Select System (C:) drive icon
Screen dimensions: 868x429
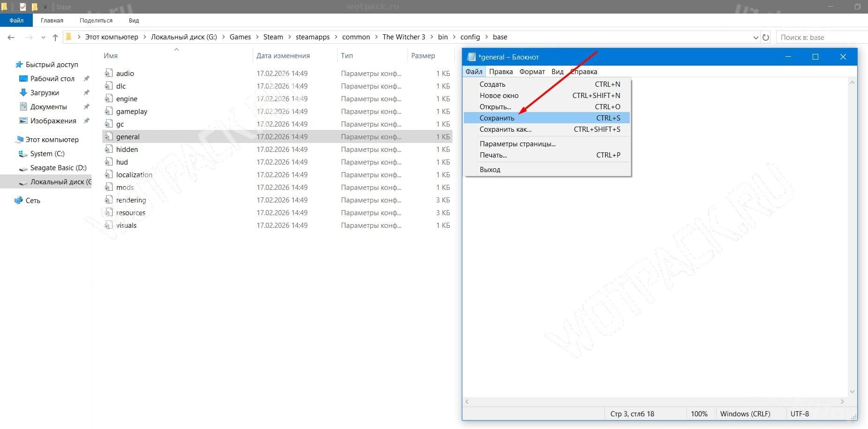23,153
